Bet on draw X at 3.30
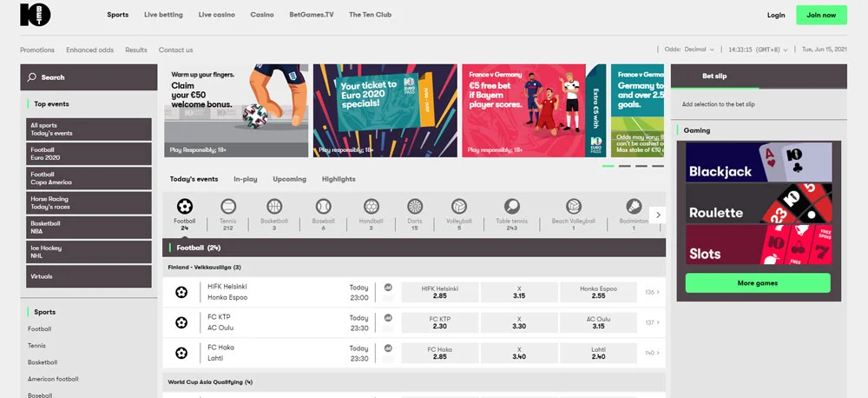Screen dimensions: 868x398 (519, 322)
